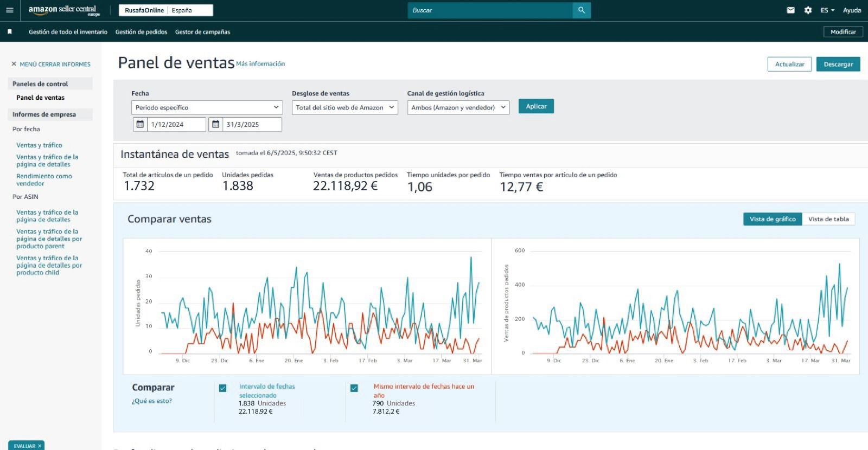
Task: Open the end date calendar icon
Action: pos(215,124)
